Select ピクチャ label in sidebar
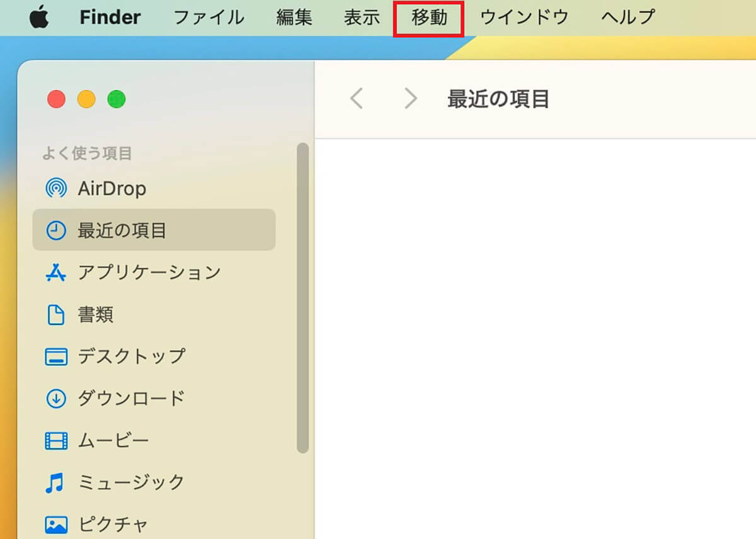Image resolution: width=756 pixels, height=539 pixels. click(x=113, y=524)
